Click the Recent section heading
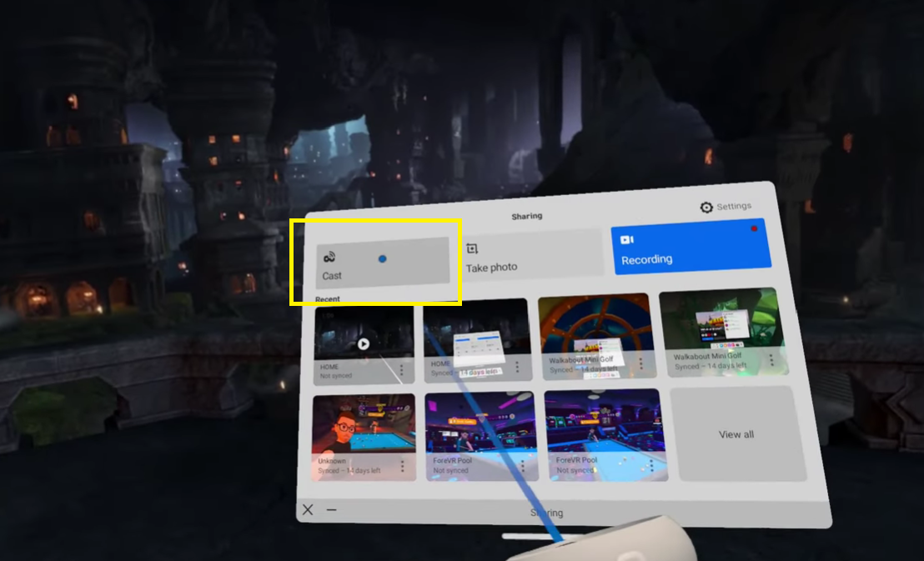This screenshot has height=561, width=924. tap(328, 299)
